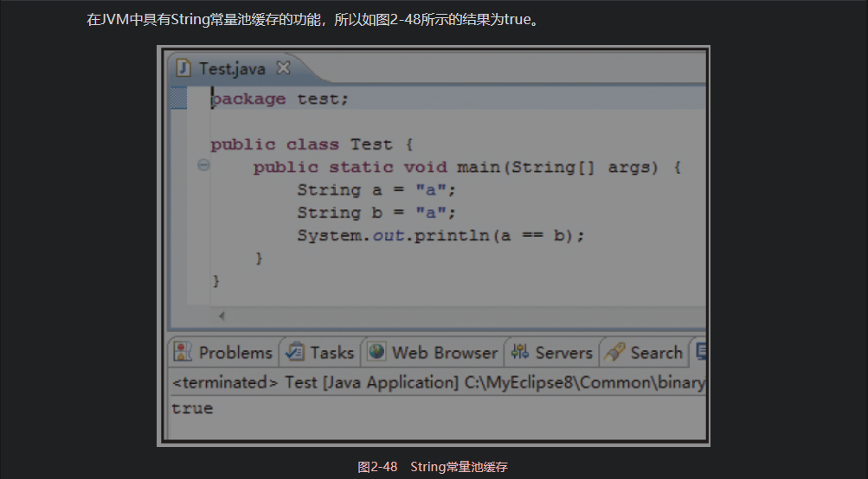Click the partially visible Console tab icon
Image resolution: width=868 pixels, height=479 pixels.
(701, 352)
